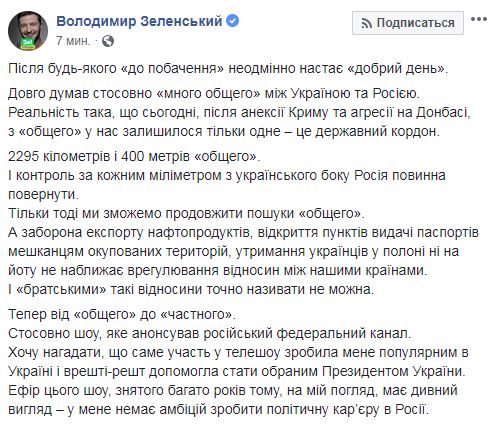Open Zelensky's profile picture thumbnail
This screenshot has height=424, width=492.
click(x=28, y=31)
